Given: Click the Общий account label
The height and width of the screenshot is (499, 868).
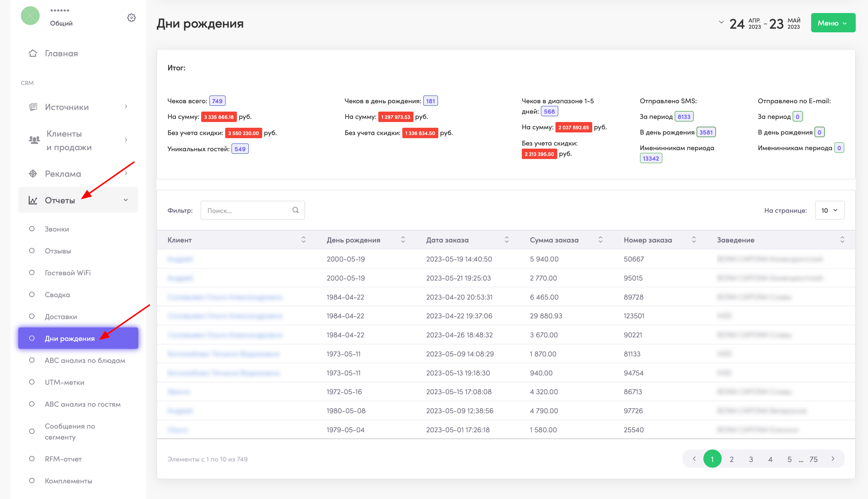Looking at the screenshot, I should [x=61, y=23].
